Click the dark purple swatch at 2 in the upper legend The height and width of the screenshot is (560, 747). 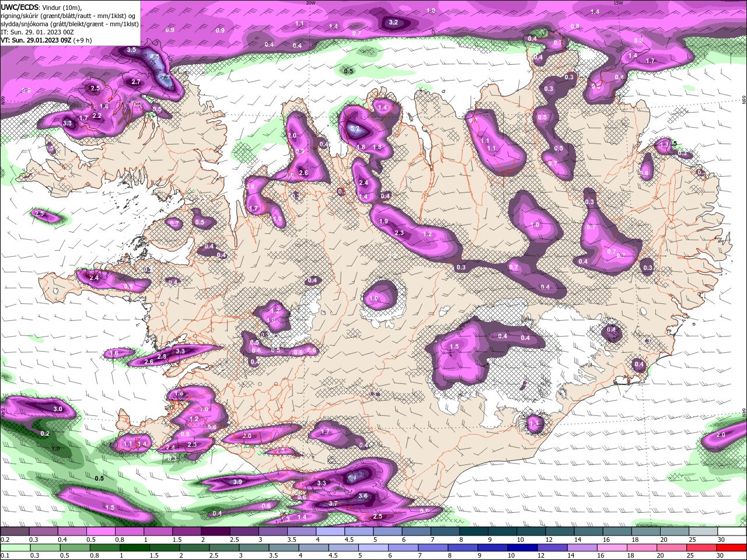coord(215,531)
